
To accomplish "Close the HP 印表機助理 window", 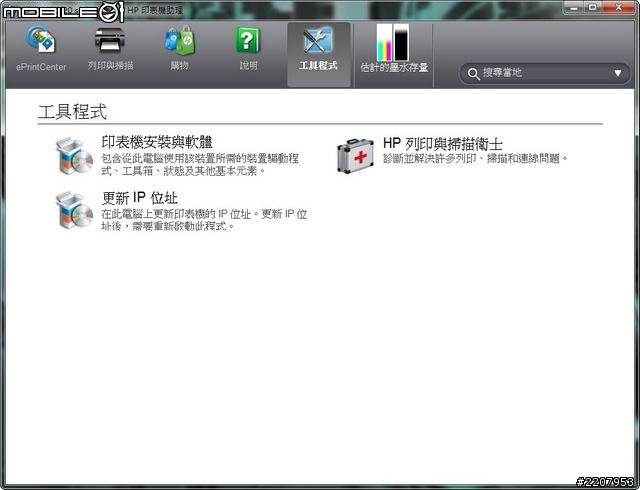I will coord(619,7).
